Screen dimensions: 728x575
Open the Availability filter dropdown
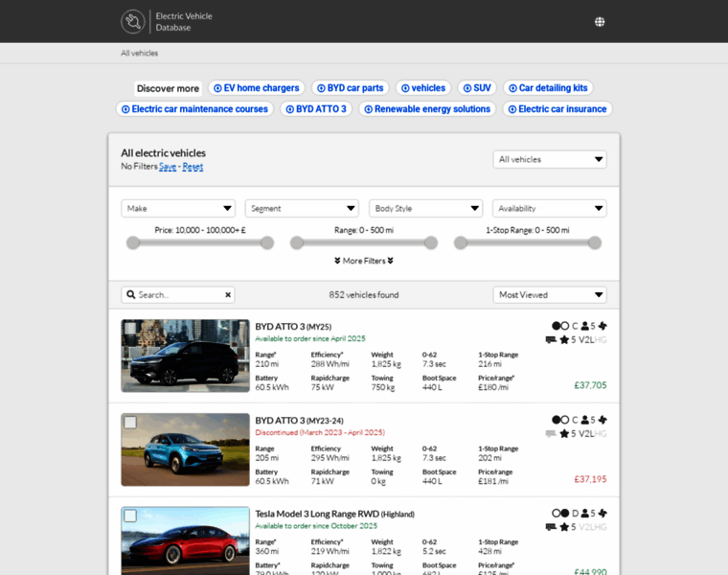point(549,209)
